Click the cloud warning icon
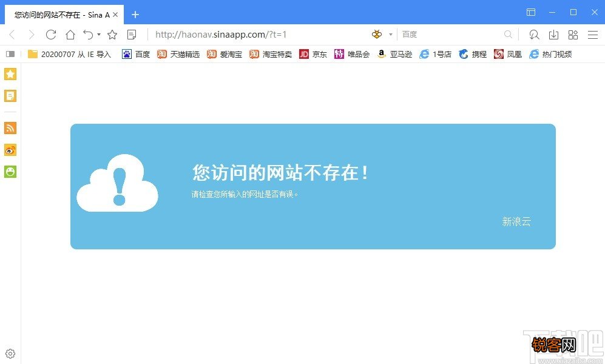605x364 pixels. click(x=117, y=183)
